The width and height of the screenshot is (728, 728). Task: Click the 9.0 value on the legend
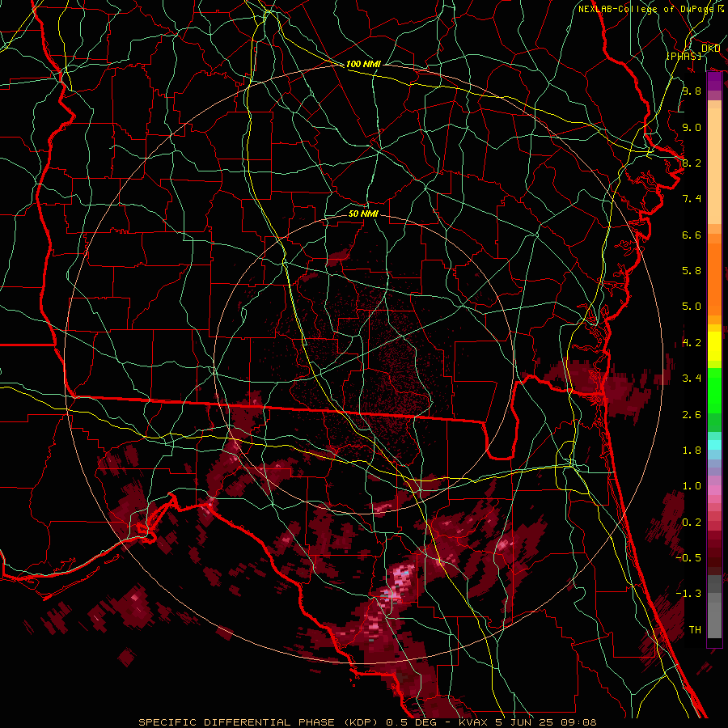point(692,127)
